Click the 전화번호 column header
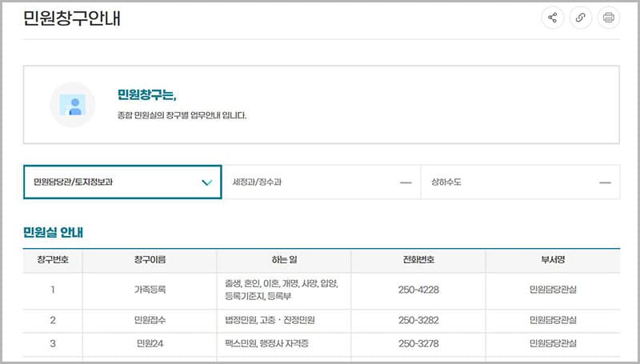640x364 pixels. point(418,260)
